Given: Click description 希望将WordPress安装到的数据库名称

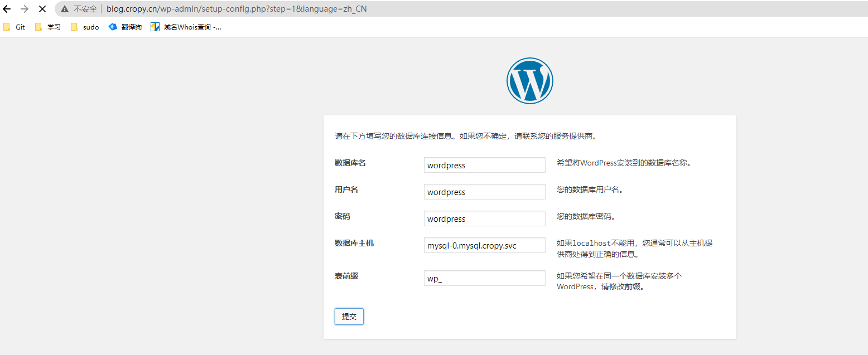Looking at the screenshot, I should click(x=624, y=163).
